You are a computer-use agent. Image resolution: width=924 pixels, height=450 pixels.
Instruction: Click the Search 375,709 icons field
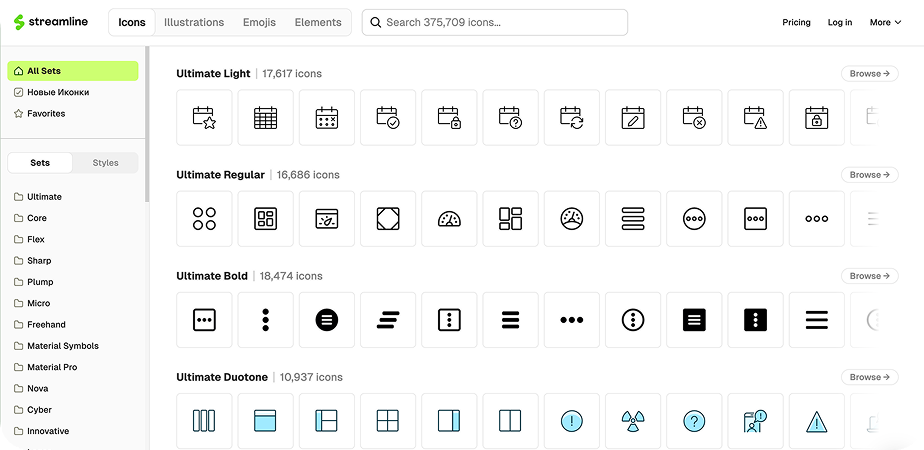[494, 22]
